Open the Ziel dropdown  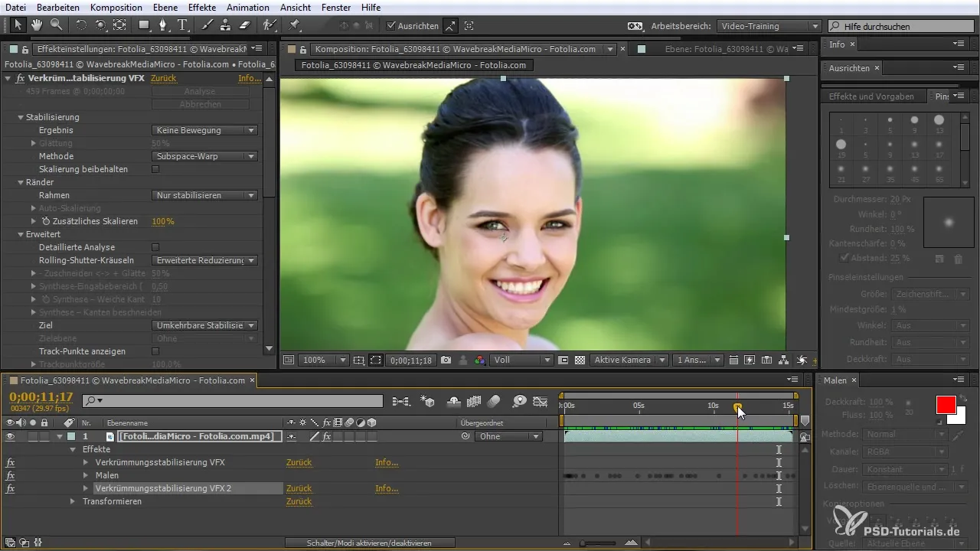[x=204, y=325]
